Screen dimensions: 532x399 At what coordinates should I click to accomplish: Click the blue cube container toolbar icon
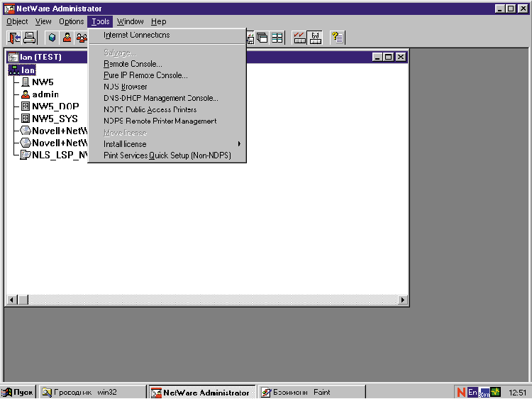coord(52,38)
